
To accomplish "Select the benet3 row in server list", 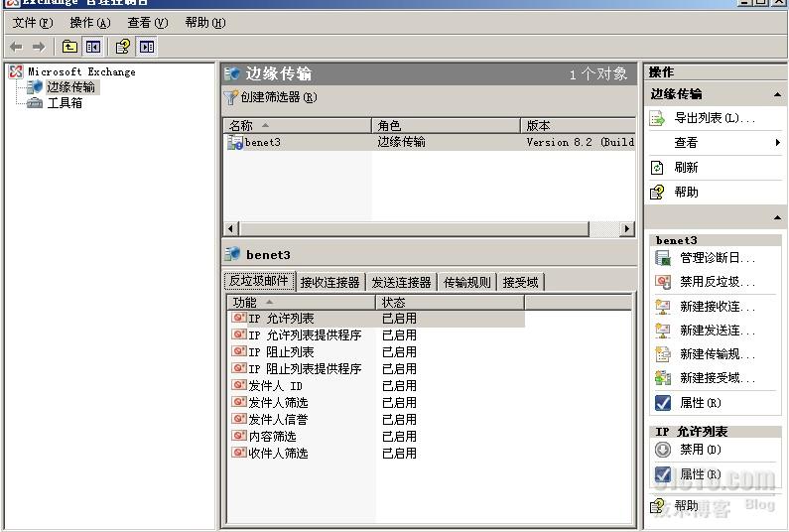I will click(429, 143).
